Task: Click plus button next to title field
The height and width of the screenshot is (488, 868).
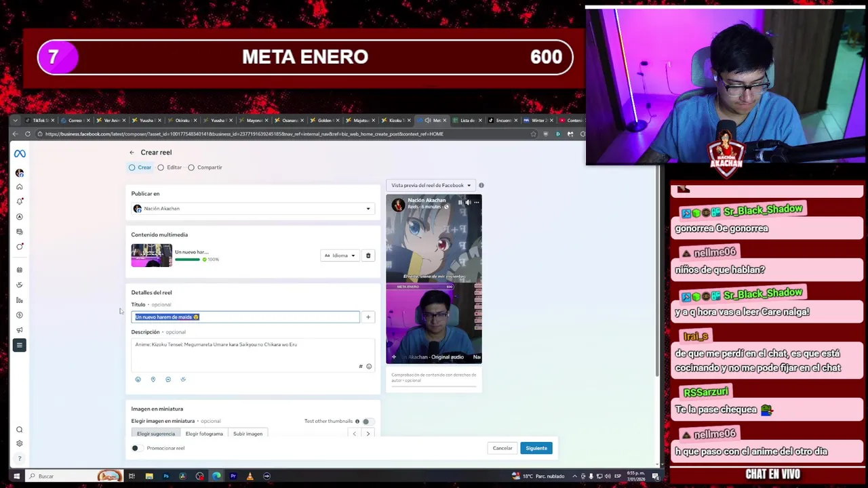Action: (x=368, y=317)
